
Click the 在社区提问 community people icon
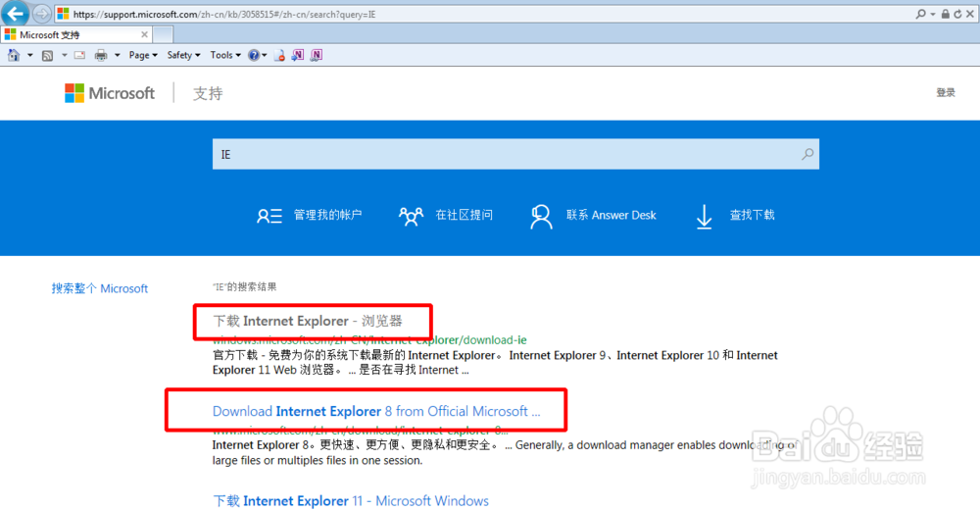click(411, 216)
